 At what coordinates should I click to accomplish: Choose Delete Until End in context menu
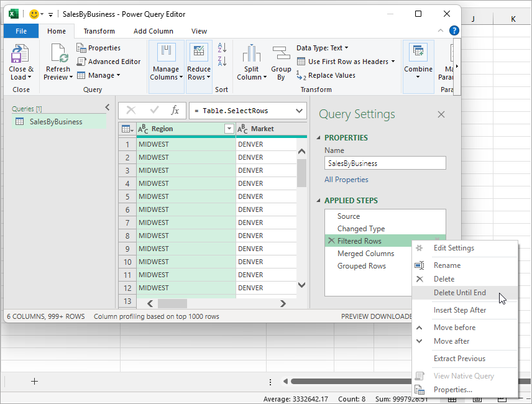(x=465, y=293)
